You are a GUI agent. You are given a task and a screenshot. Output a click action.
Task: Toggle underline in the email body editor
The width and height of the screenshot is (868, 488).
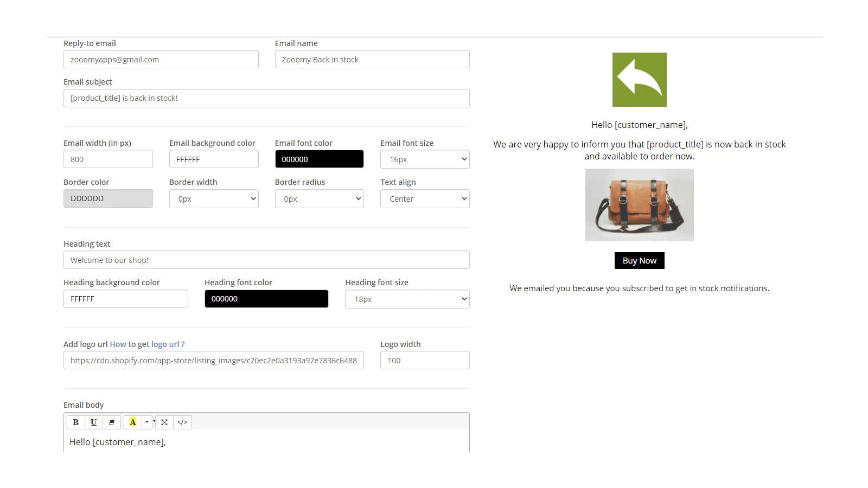(94, 422)
